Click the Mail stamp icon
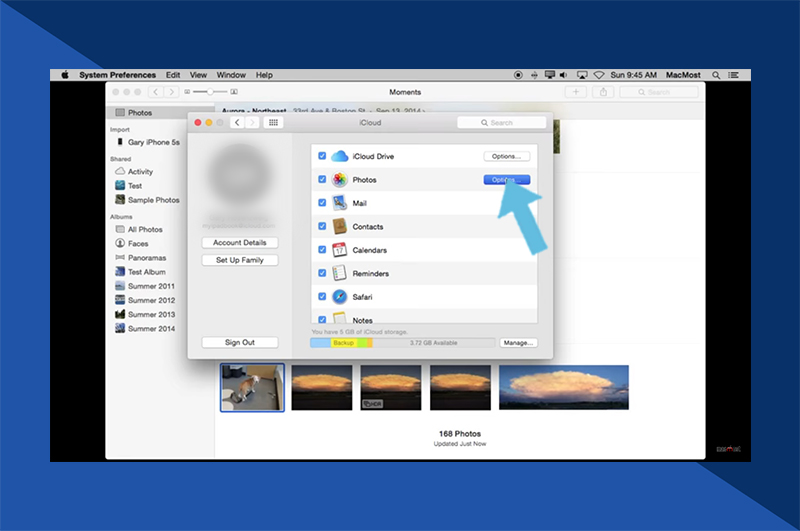The height and width of the screenshot is (531, 800). click(x=339, y=203)
